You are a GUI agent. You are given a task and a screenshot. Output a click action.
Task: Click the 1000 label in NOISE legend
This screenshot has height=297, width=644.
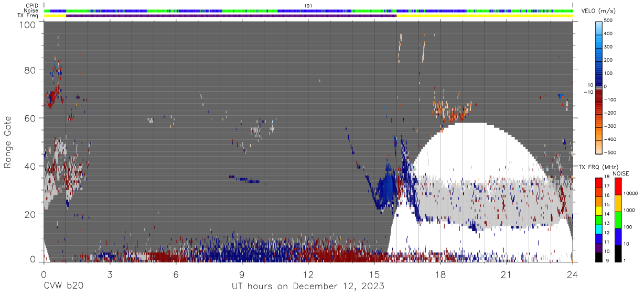(630, 211)
